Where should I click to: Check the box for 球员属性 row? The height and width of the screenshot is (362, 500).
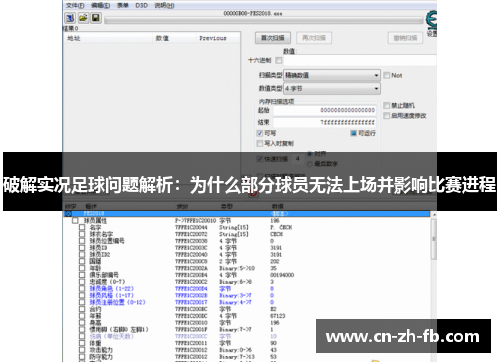coord(75,221)
